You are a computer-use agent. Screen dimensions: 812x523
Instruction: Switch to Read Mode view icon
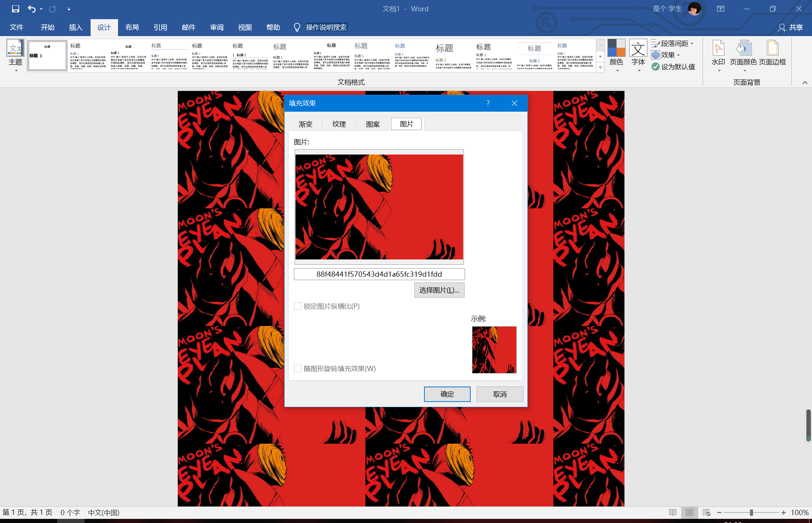673,512
